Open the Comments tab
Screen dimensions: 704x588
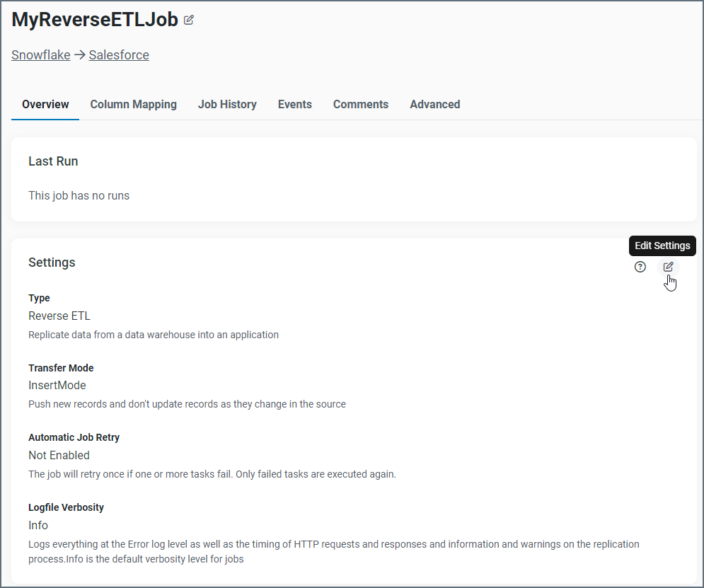pyautogui.click(x=361, y=104)
